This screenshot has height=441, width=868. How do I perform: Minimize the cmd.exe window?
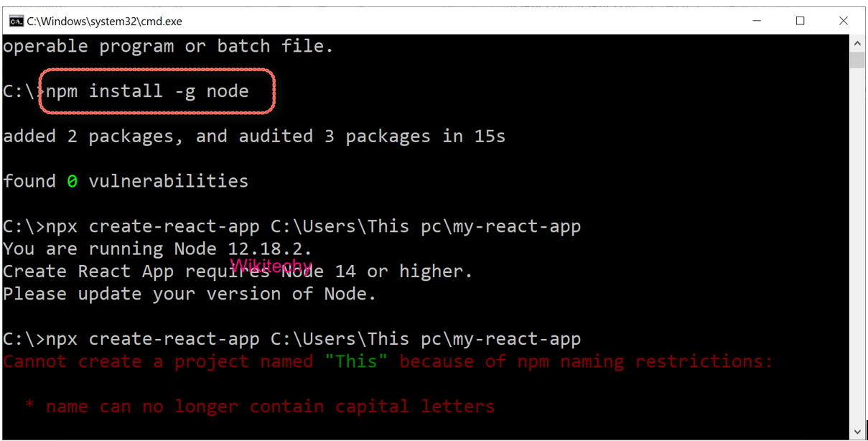pyautogui.click(x=757, y=22)
